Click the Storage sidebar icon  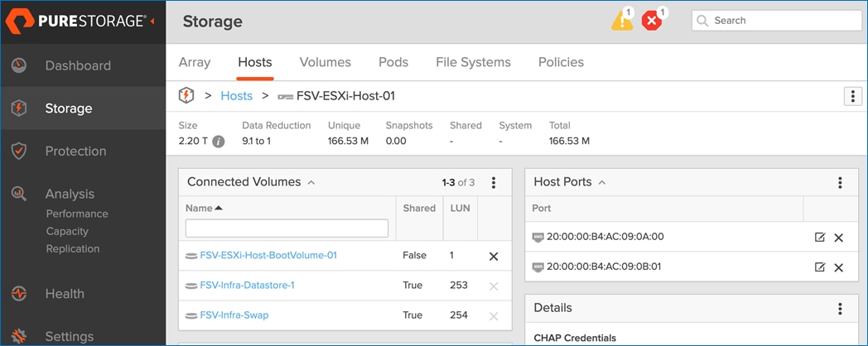pos(19,108)
